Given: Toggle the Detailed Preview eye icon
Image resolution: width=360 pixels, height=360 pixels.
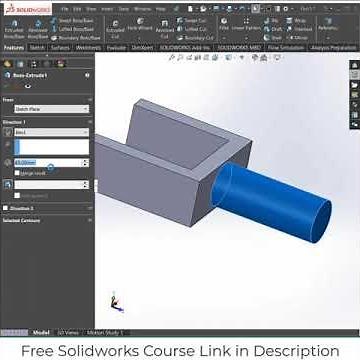Looking at the screenshot, I should point(28,86).
